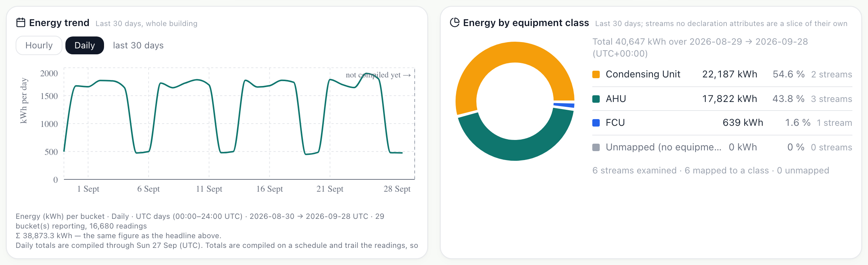868x265 pixels.
Task: Click the '0 %' share value
Action: [796, 147]
